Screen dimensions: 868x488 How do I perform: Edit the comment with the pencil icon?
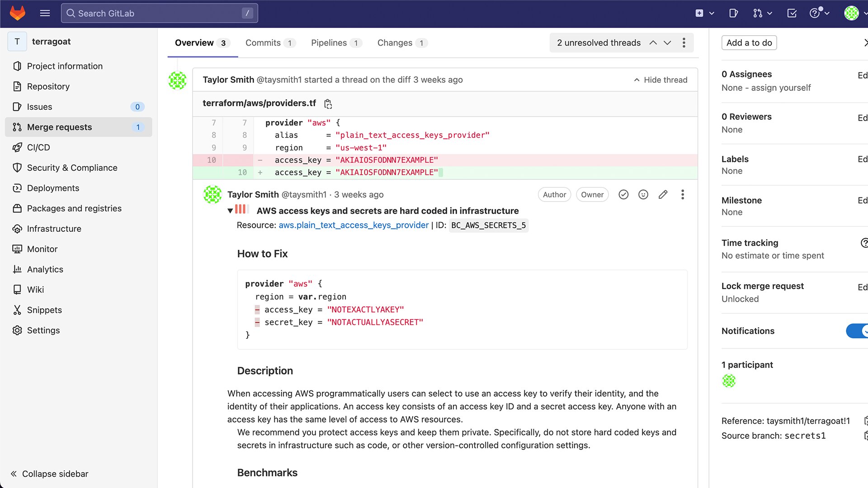pyautogui.click(x=663, y=195)
